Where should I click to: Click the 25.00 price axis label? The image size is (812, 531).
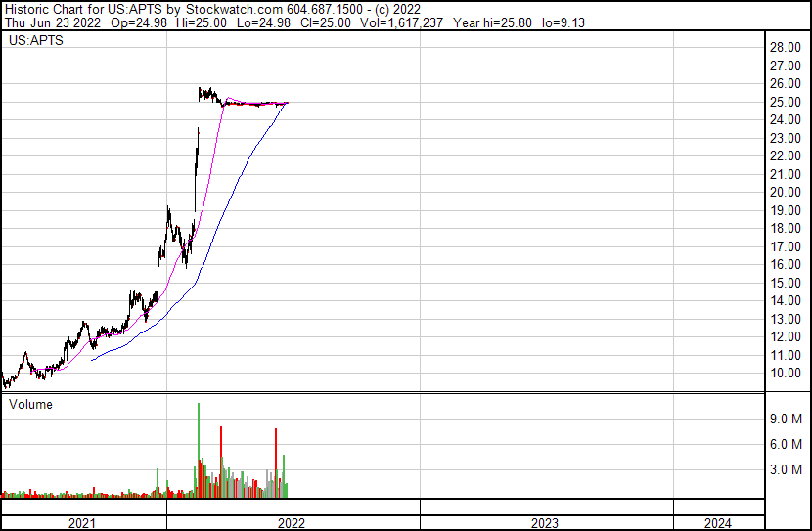[x=785, y=102]
